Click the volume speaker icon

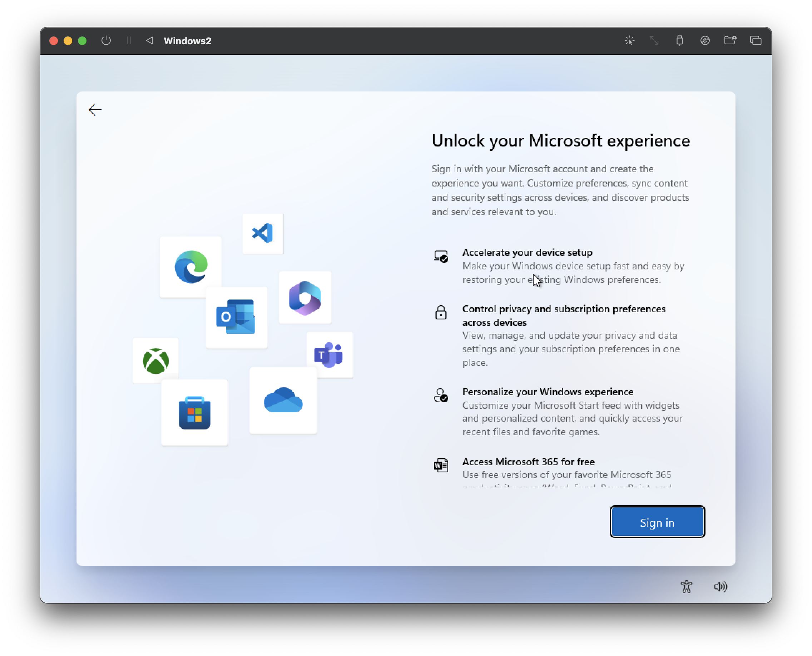(720, 586)
